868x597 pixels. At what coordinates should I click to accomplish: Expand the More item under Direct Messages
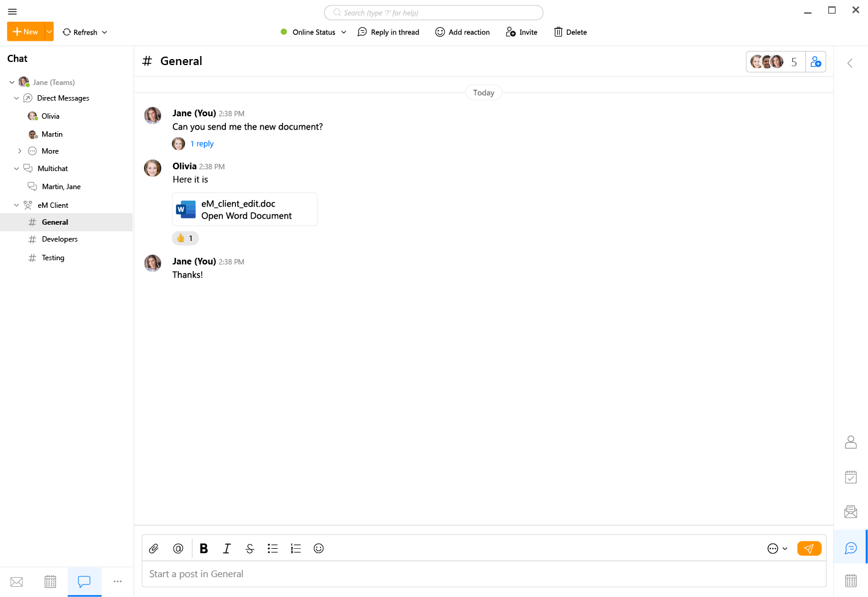pos(19,151)
